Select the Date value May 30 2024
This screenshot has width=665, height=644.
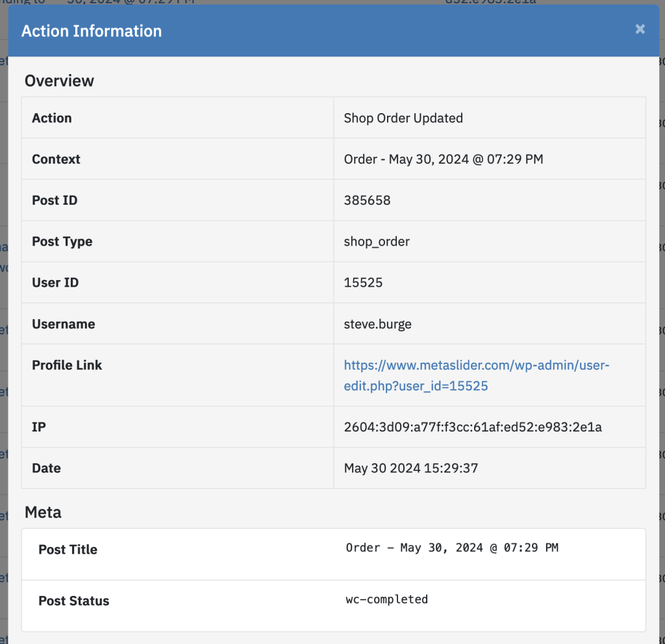pyautogui.click(x=411, y=468)
